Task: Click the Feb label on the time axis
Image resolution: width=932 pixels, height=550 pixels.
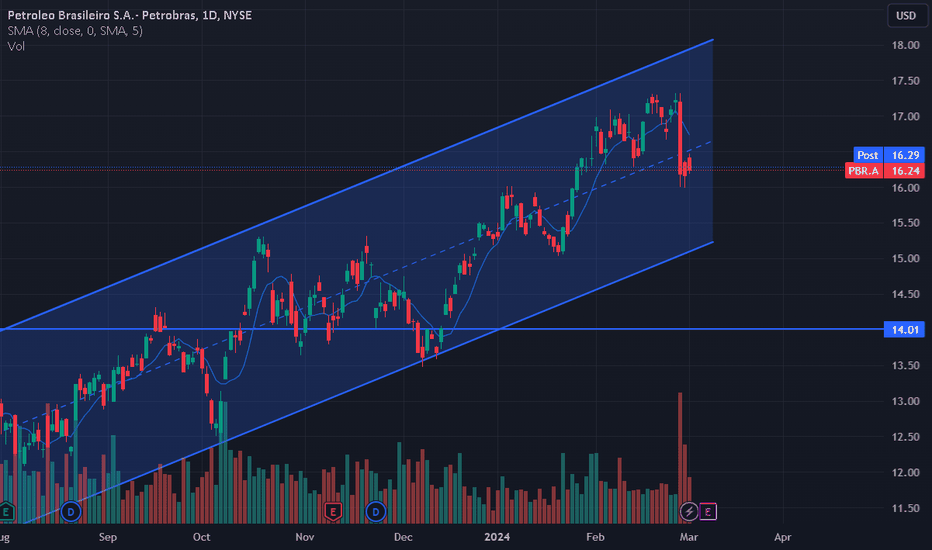Action: pos(595,538)
